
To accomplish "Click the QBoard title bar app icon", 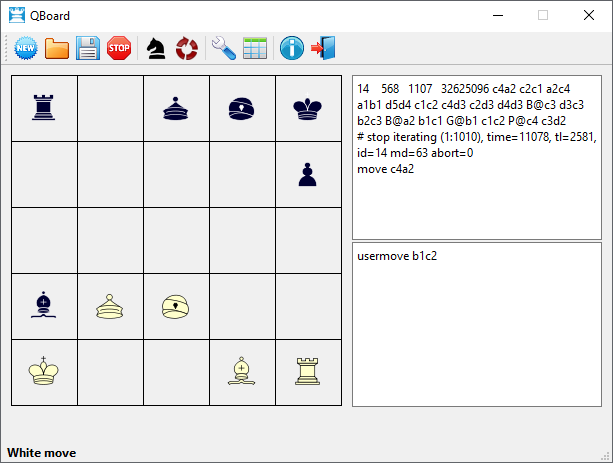I will pos(17,16).
